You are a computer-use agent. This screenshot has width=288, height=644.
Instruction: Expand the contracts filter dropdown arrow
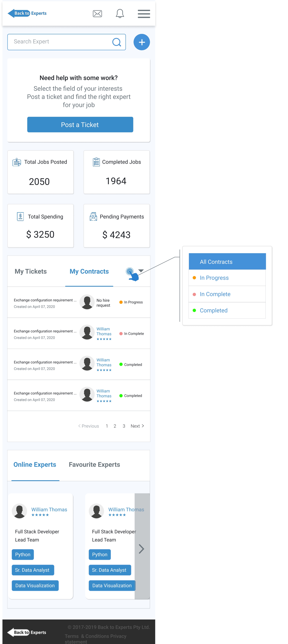pyautogui.click(x=141, y=271)
